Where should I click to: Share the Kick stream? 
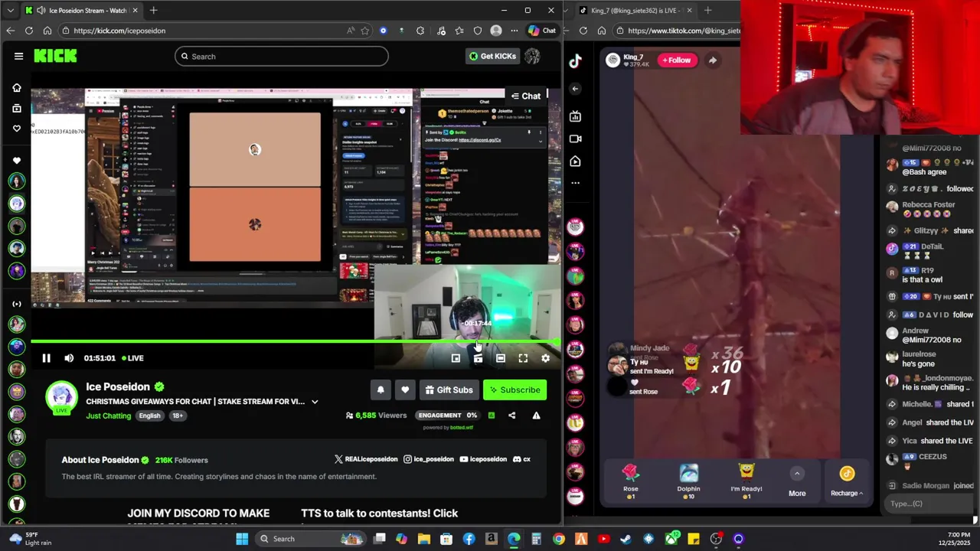(512, 416)
